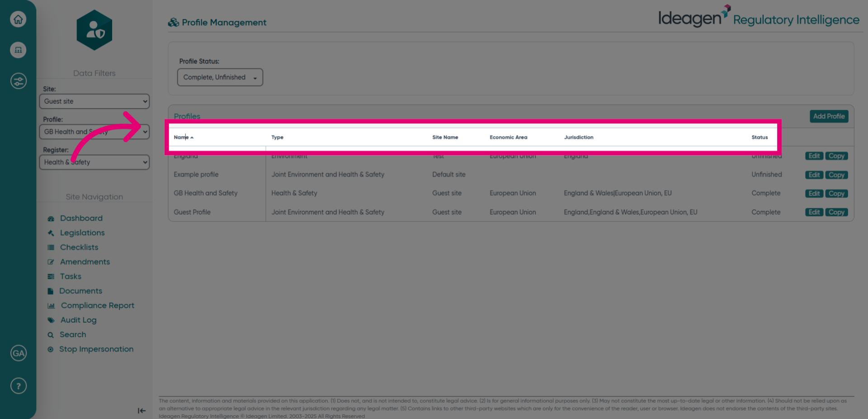Image resolution: width=868 pixels, height=419 pixels.
Task: Click the Type column header
Action: (277, 137)
